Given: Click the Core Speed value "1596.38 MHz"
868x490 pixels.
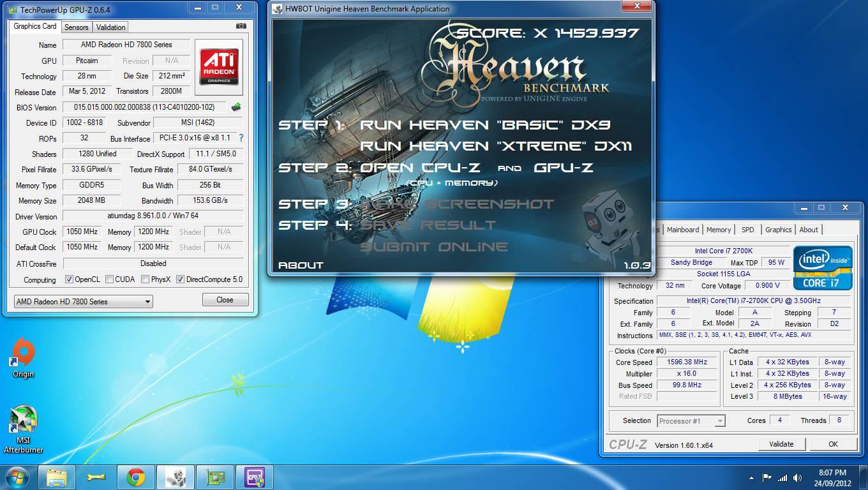Looking at the screenshot, I should pos(687,362).
